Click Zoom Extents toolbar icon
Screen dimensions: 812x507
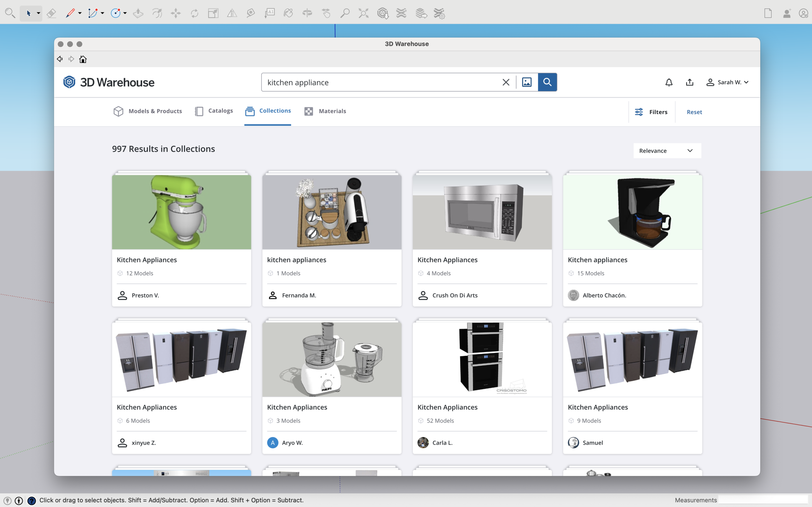coord(363,13)
